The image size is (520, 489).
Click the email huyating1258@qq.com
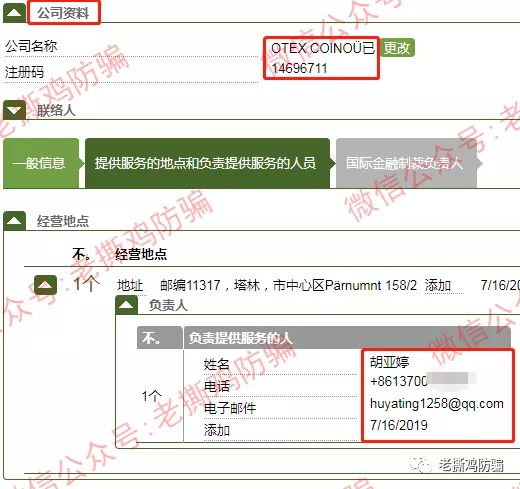tap(437, 404)
